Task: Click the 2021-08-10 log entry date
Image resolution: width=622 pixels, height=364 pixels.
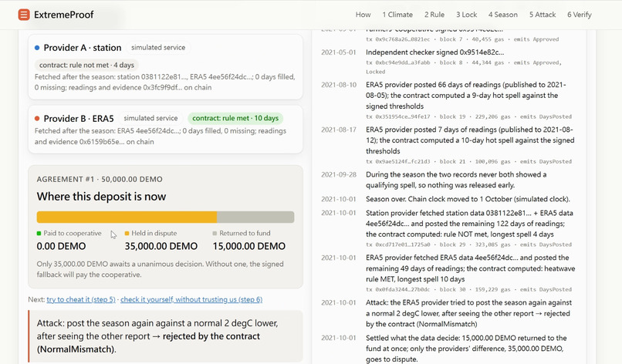Action: 339,85
